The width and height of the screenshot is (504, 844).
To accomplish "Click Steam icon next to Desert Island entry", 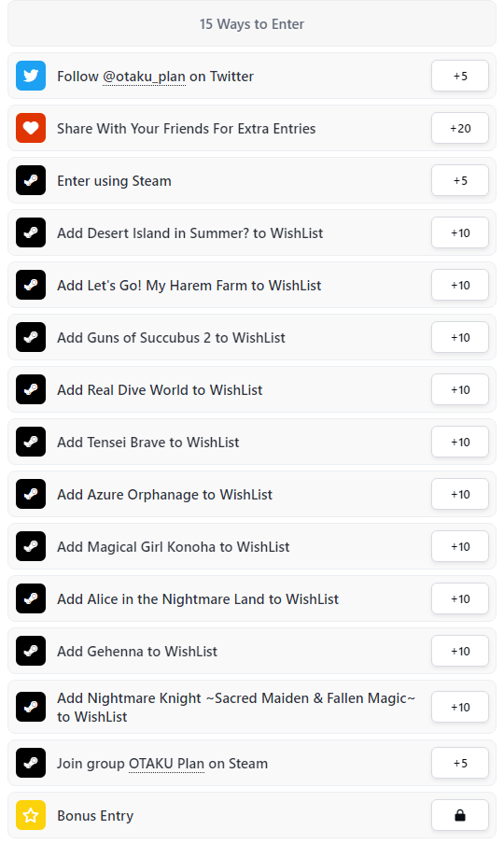I will pos(31,232).
